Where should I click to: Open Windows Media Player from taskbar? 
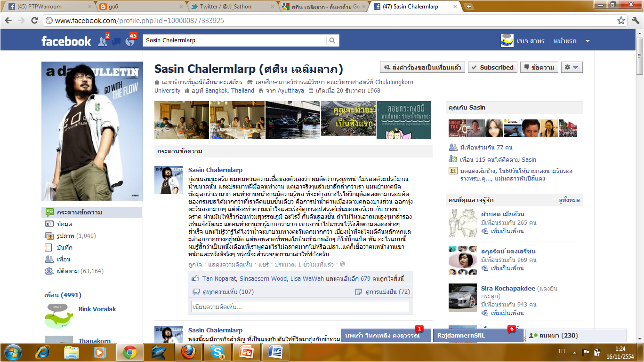[x=101, y=352]
